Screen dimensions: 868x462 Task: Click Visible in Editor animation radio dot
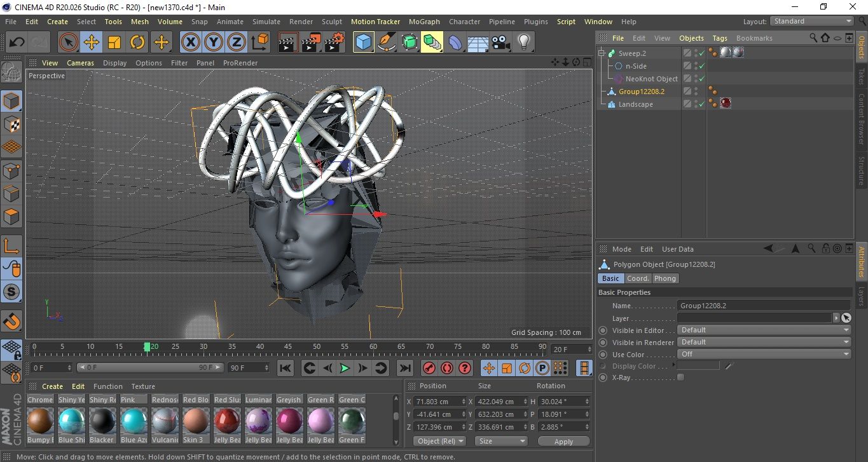pyautogui.click(x=603, y=330)
